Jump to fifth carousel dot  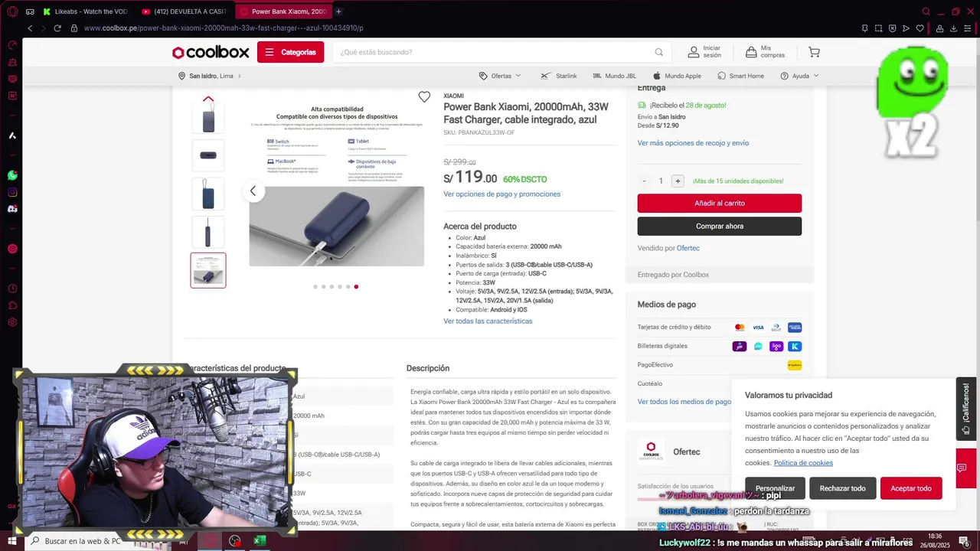(348, 287)
